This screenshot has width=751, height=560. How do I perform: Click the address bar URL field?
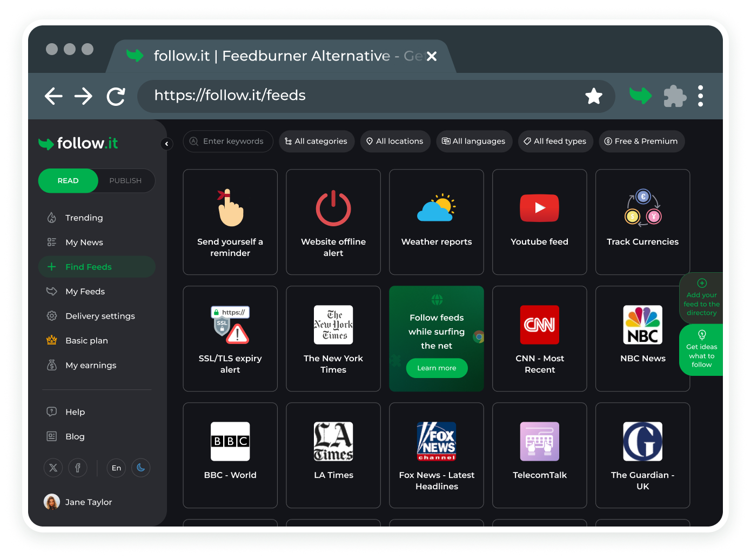(x=376, y=96)
